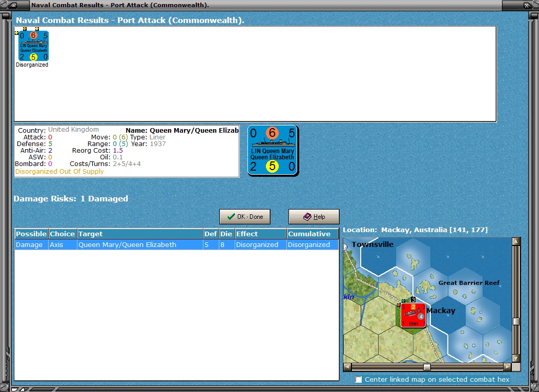The height and width of the screenshot is (392, 539).
Task: Sort by the Choice column header
Action: 62,234
